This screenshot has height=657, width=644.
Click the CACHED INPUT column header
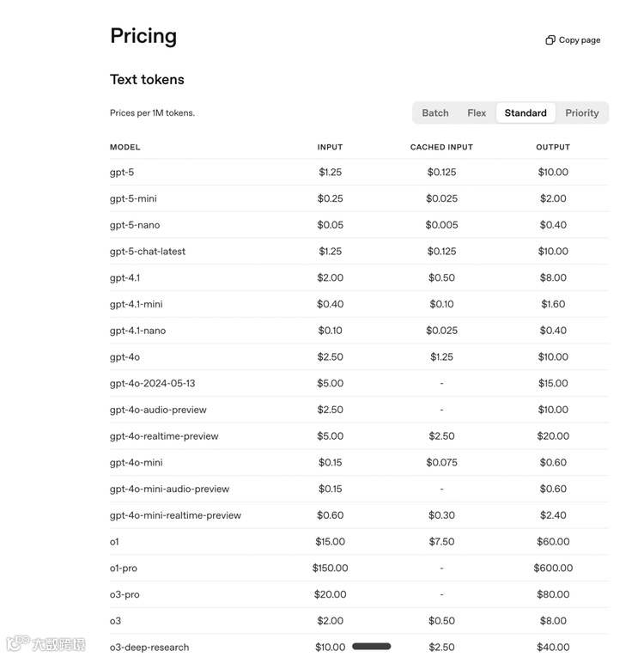(x=441, y=147)
